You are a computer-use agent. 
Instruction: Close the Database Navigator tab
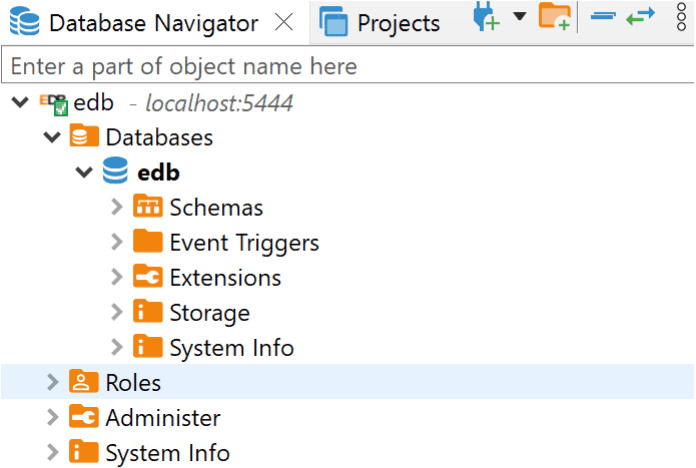coord(284,23)
